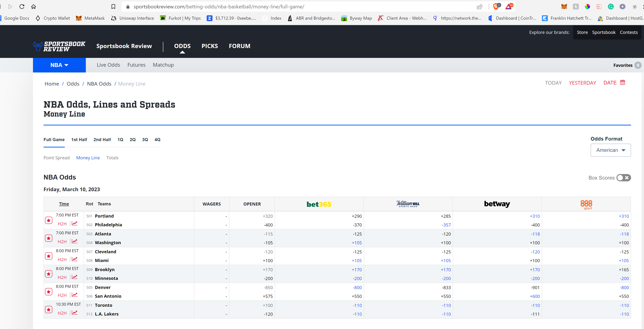
Task: Show TODAY odds
Action: pos(553,83)
